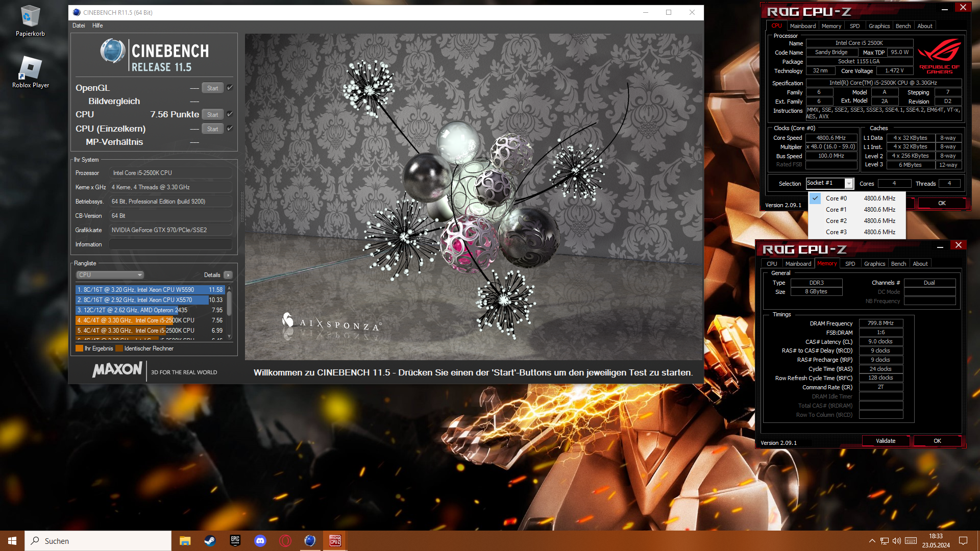This screenshot has height=551, width=980.
Task: Click the 7.56 Punkte CPU score
Action: tap(175, 114)
